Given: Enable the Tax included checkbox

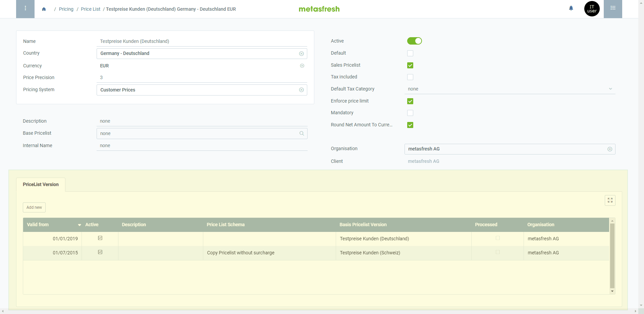Looking at the screenshot, I should pyautogui.click(x=410, y=77).
